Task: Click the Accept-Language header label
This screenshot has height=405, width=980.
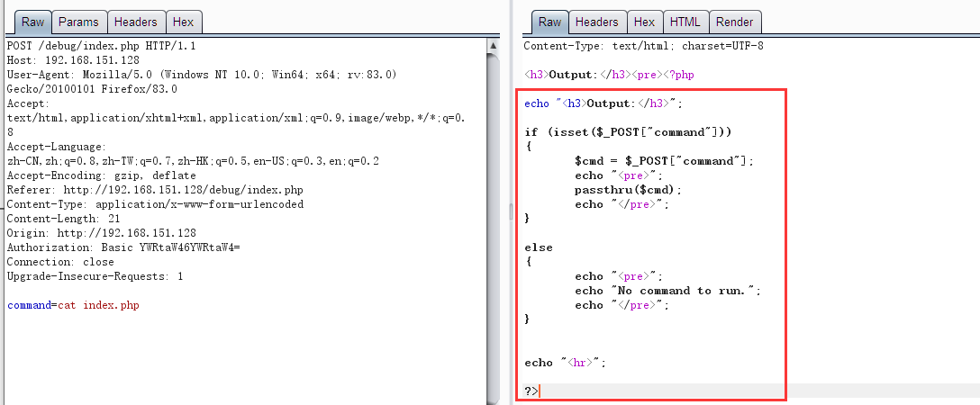Action: (57, 147)
